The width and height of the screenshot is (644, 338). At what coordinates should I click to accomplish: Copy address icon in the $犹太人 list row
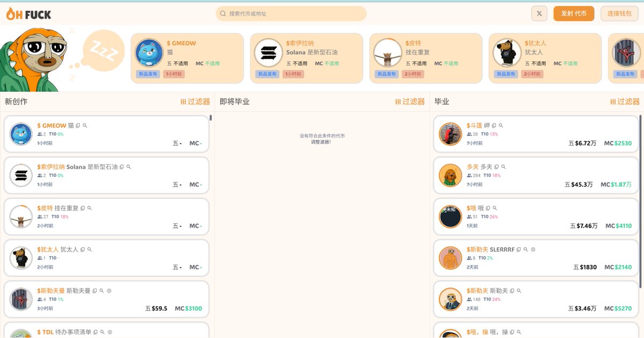tap(83, 249)
